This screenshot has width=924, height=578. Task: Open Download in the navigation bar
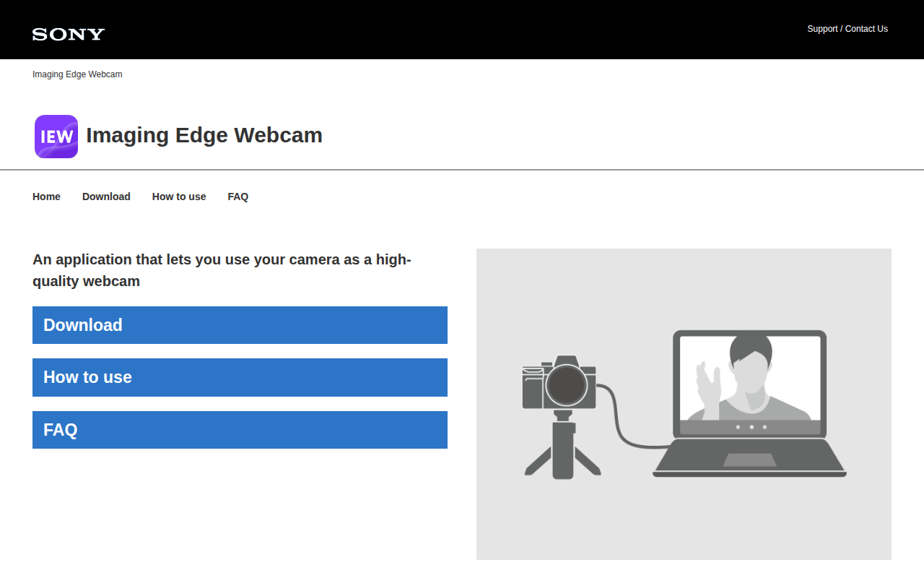tap(106, 197)
